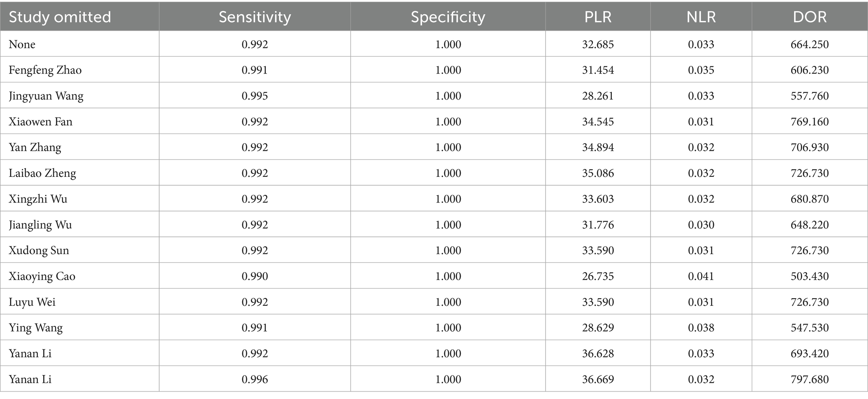Click the Sensitivity column header
Image resolution: width=868 pixels, height=399 pixels.
tap(254, 17)
